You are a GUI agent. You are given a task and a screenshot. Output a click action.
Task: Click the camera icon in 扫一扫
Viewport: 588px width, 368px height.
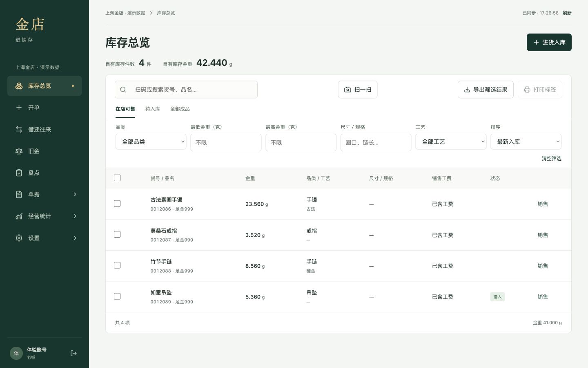pos(347,90)
